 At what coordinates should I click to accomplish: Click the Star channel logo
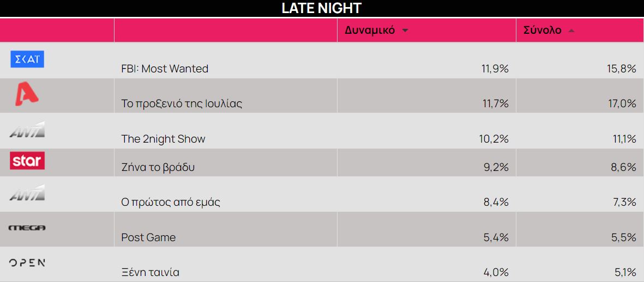pyautogui.click(x=27, y=161)
